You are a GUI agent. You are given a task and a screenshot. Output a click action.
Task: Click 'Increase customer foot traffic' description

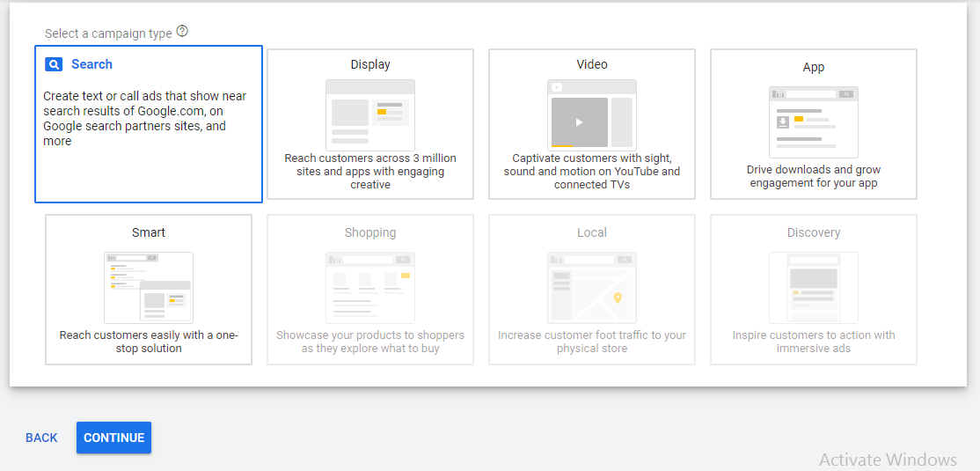tap(592, 342)
